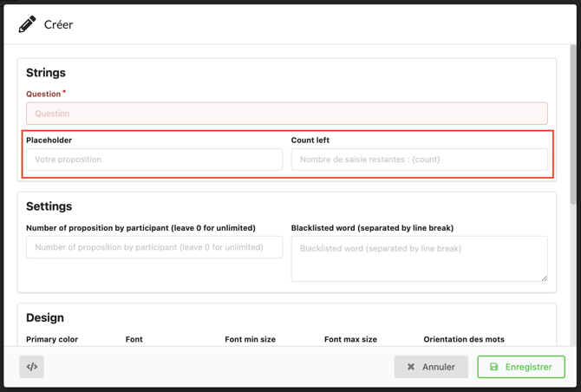Click the Primary color label in Design
The image size is (581, 392).
(52, 339)
